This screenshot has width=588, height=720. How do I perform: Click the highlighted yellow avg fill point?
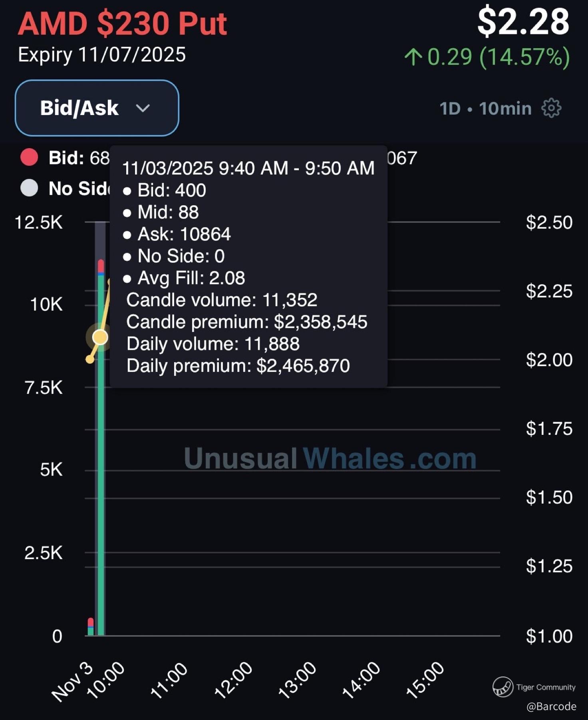point(100,337)
